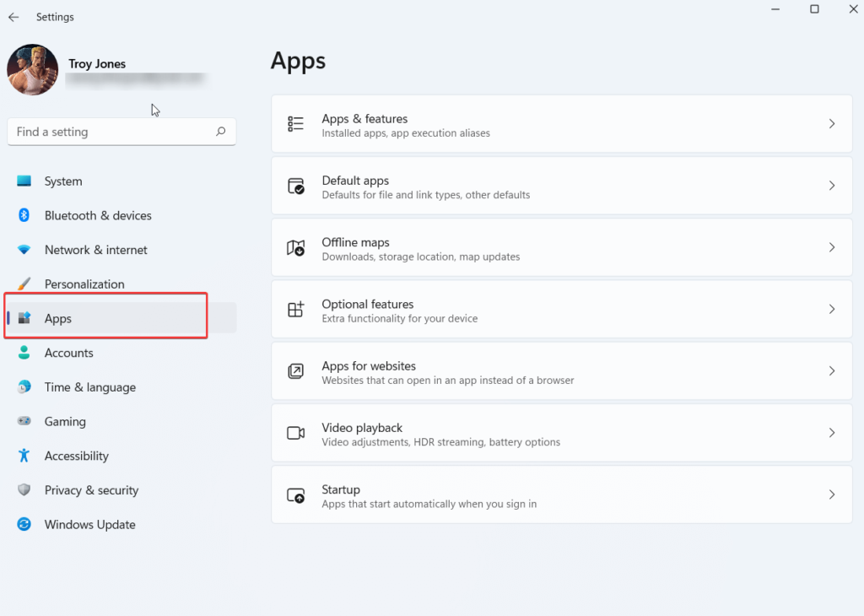The width and height of the screenshot is (864, 616).
Task: Click the Apps for websites icon
Action: coord(296,370)
